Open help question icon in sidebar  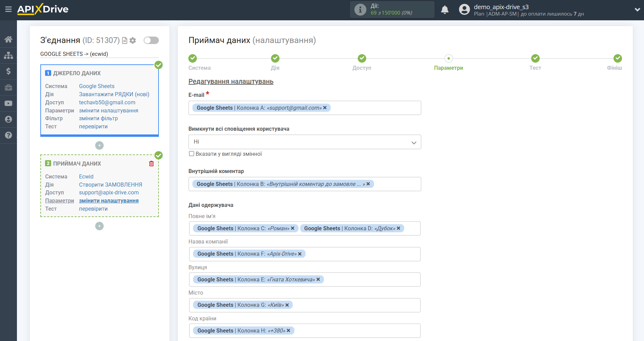pyautogui.click(x=8, y=135)
